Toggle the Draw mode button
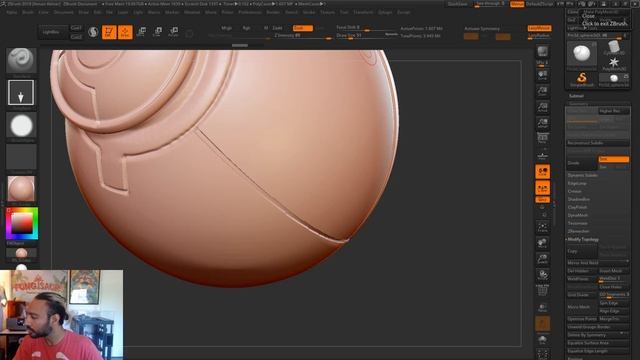This screenshot has width=640, height=360. point(125,32)
